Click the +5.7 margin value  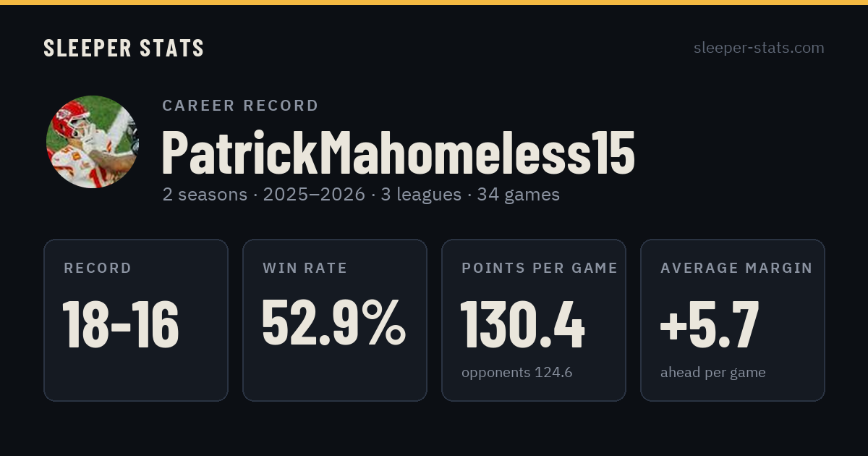710,324
